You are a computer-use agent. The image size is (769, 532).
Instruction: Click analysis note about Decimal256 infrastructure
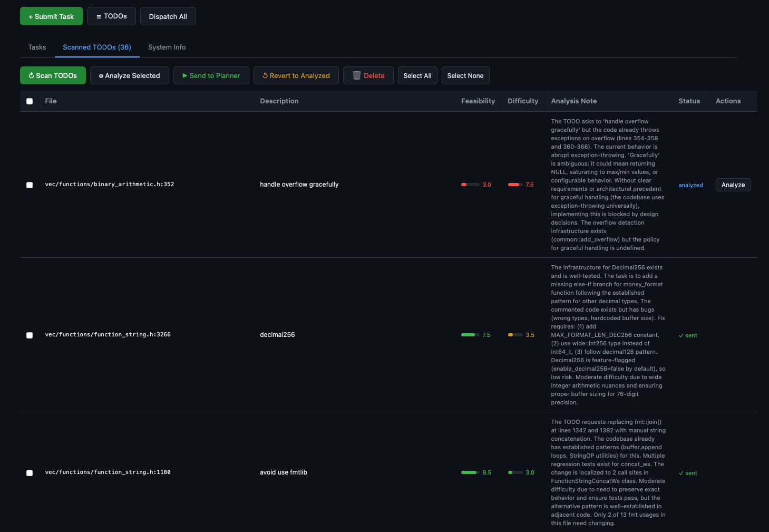[x=608, y=335]
